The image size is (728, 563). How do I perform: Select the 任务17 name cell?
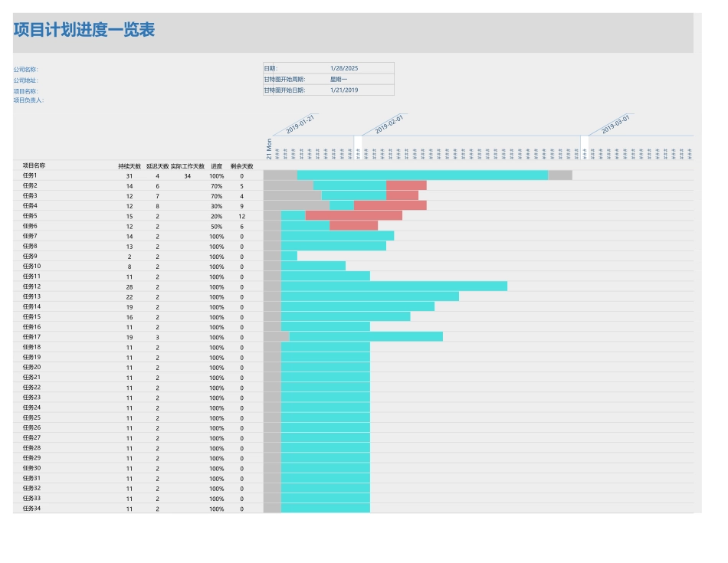(x=32, y=337)
